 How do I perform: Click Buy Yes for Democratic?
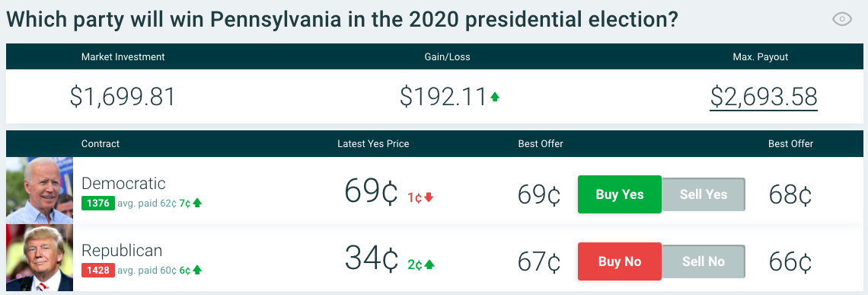point(620,194)
